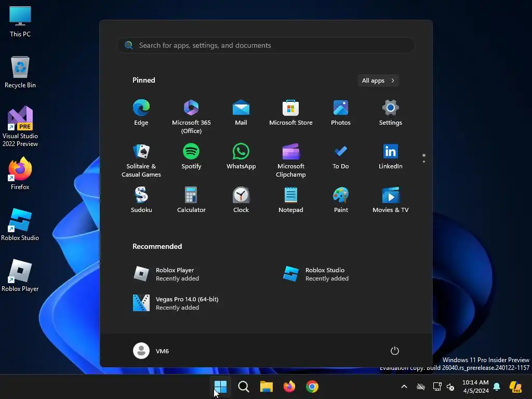Image resolution: width=532 pixels, height=399 pixels.
Task: Launch Movies & TV
Action: (391, 200)
